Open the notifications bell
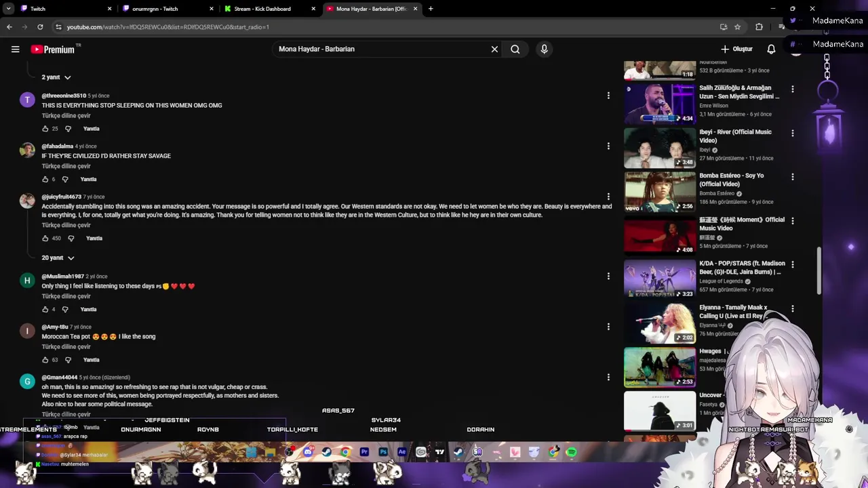The width and height of the screenshot is (868, 488). pos(771,49)
